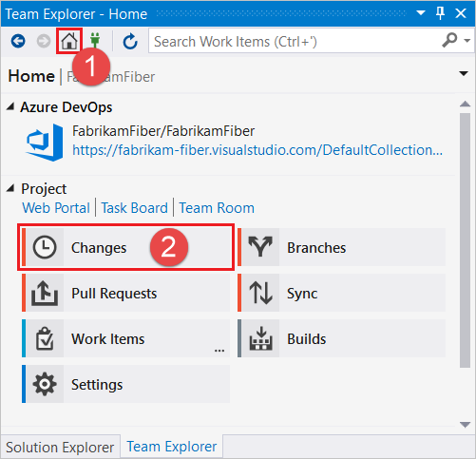Click the Home page title text
Screen dimensions: 476x459
[x=31, y=76]
